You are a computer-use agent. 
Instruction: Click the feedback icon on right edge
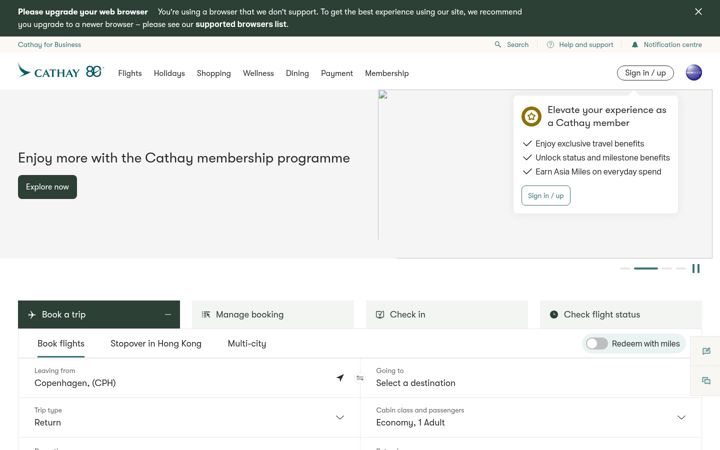[x=706, y=351]
